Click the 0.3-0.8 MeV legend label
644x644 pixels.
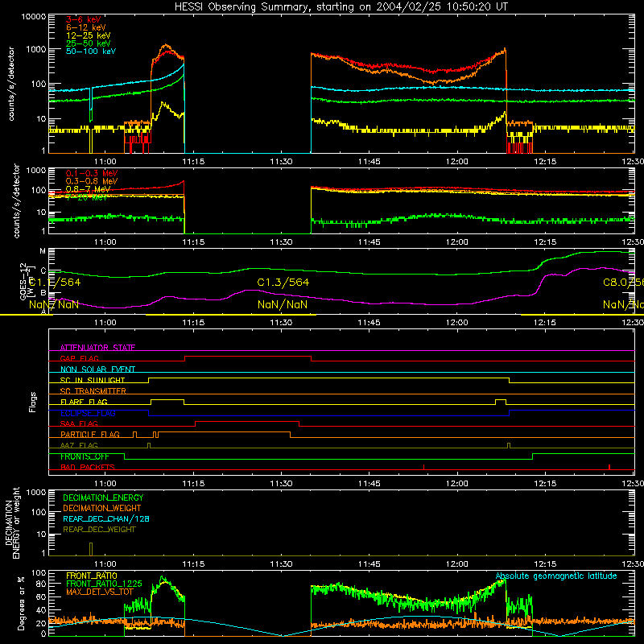tap(92, 181)
